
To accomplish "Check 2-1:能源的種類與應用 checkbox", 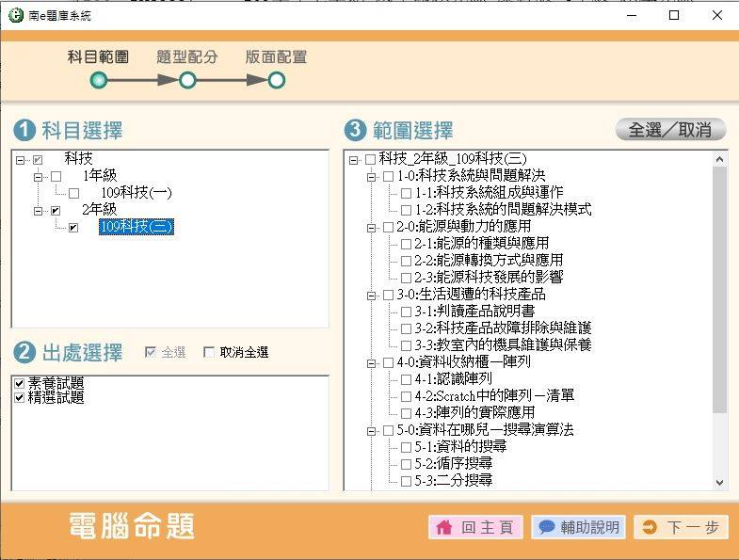I will [x=407, y=244].
